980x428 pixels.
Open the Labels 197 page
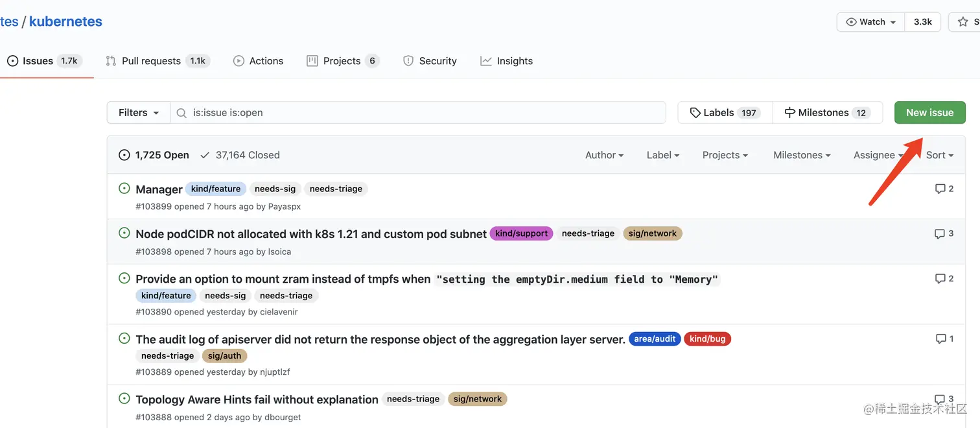coord(725,113)
